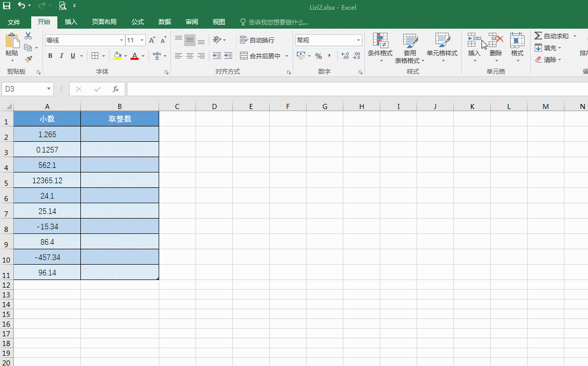Switch to the 审阅 tab
Screen dimensions: 588x366
(191, 22)
